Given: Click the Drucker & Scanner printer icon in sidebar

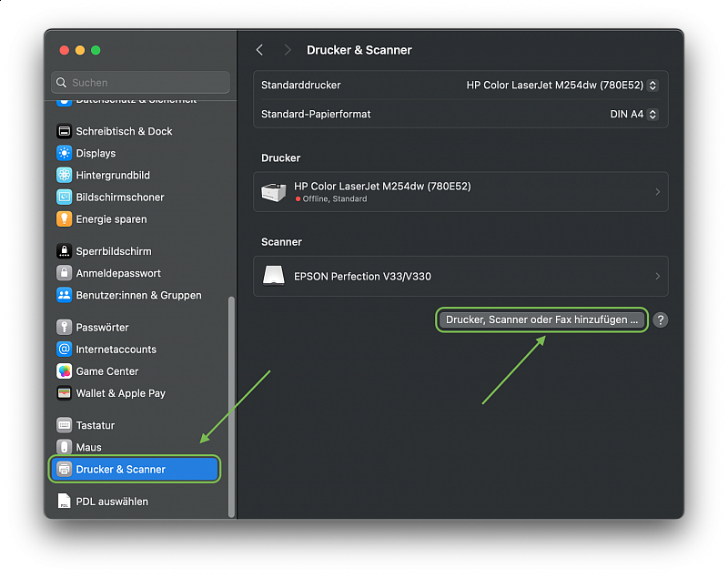Looking at the screenshot, I should [64, 470].
